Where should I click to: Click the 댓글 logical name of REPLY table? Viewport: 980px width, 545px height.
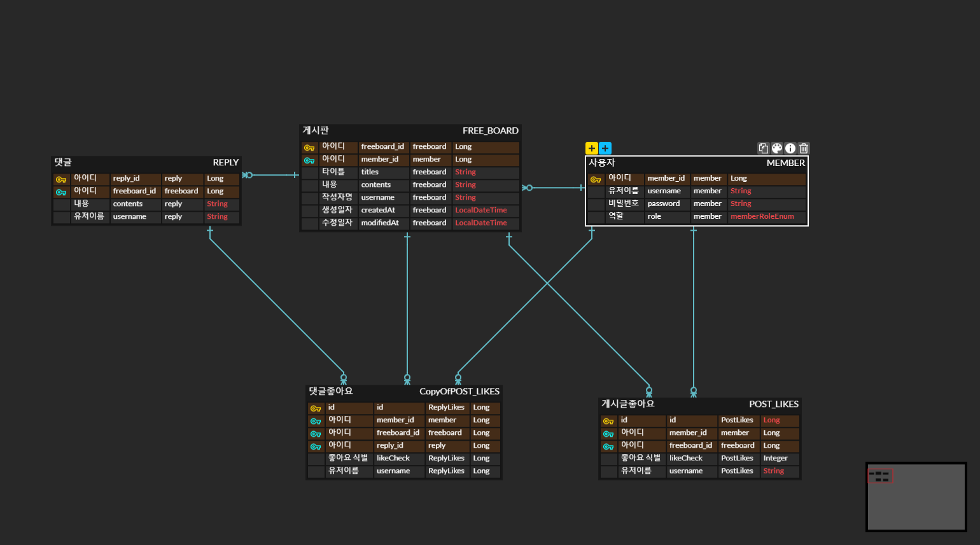click(63, 162)
